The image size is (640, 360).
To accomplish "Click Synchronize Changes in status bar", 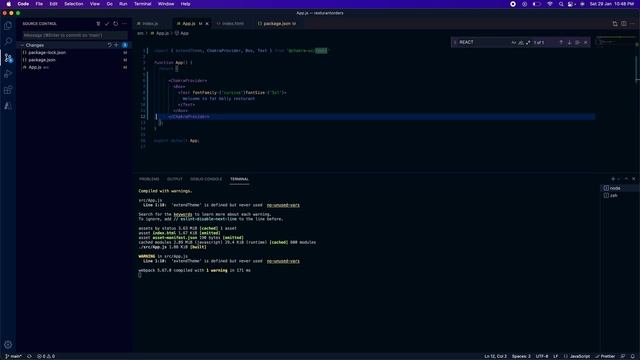I will pyautogui.click(x=29, y=356).
